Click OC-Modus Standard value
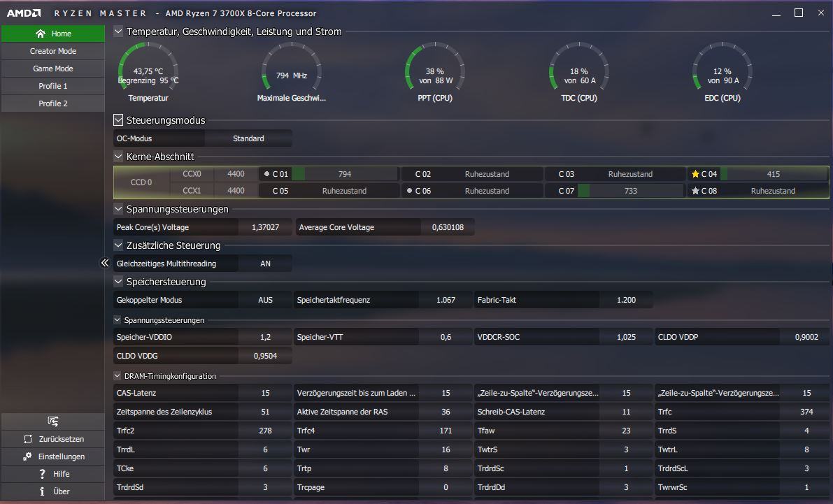Image resolution: width=833 pixels, height=504 pixels. pos(248,138)
